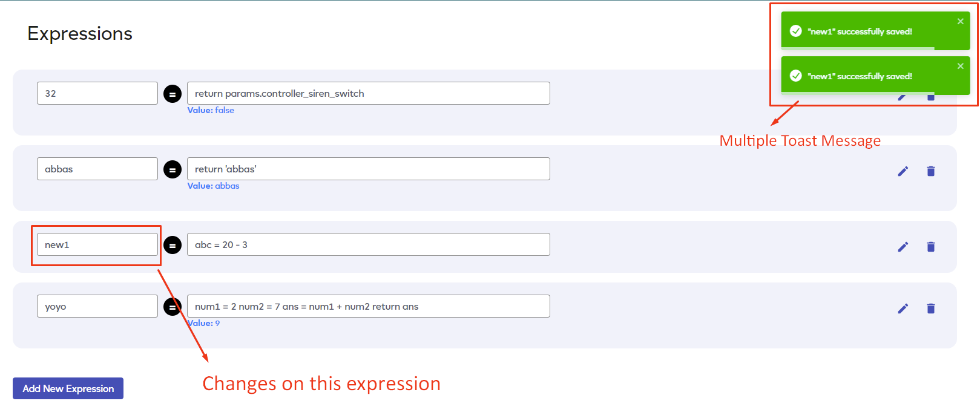Click the equals icon beside new1

pos(173,245)
